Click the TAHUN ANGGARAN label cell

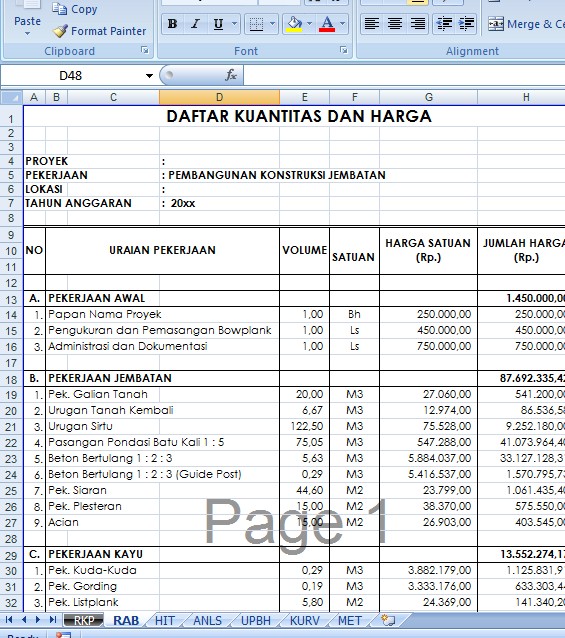[79, 203]
